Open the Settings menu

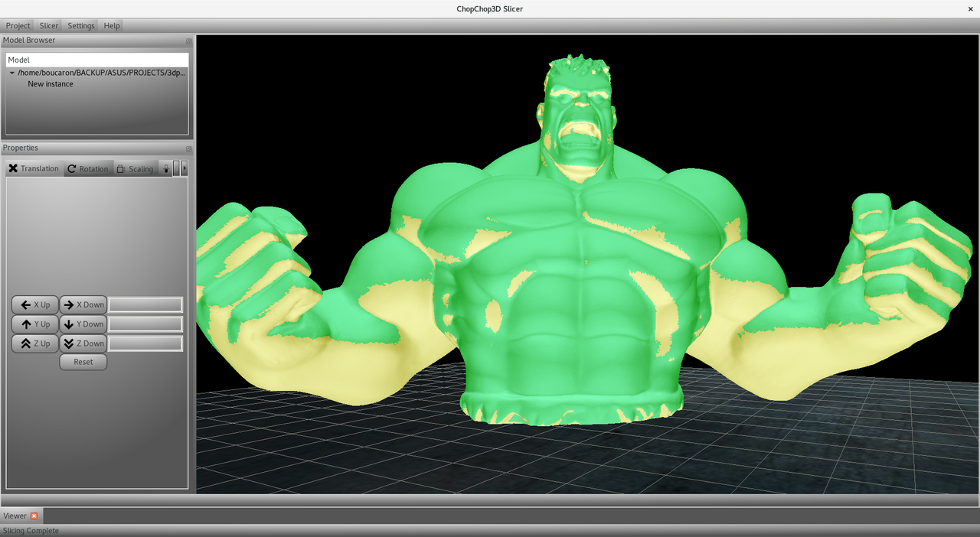[x=81, y=25]
